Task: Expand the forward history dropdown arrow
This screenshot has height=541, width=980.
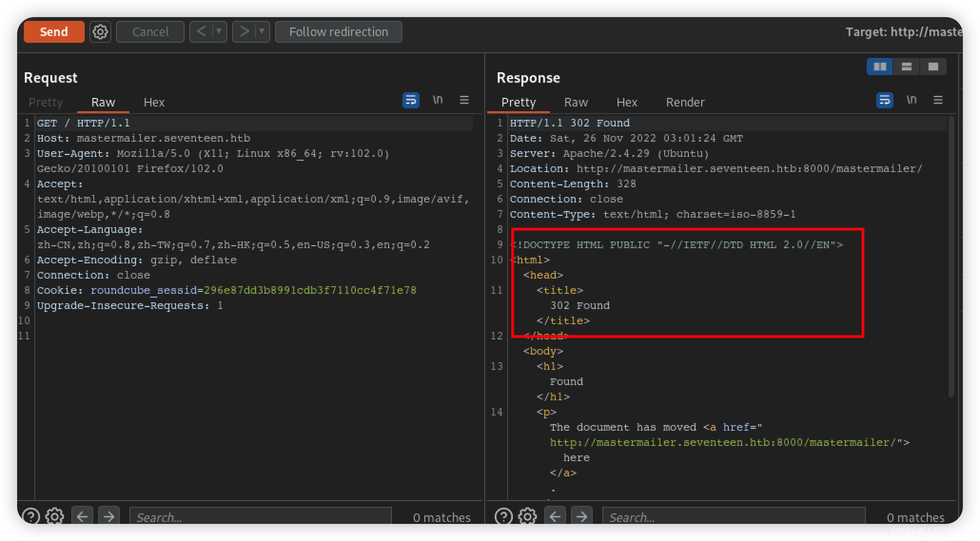Action: click(x=262, y=32)
